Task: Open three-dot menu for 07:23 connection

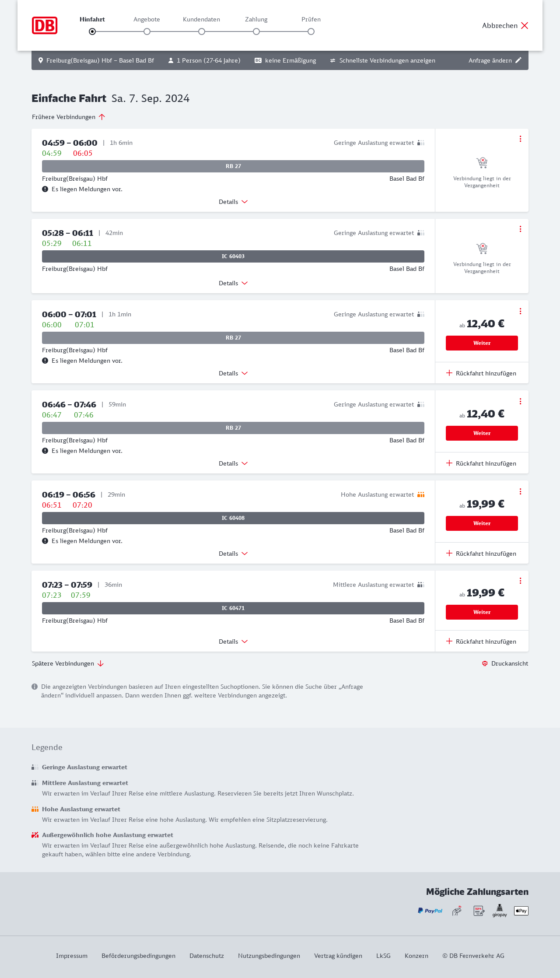Action: [520, 581]
